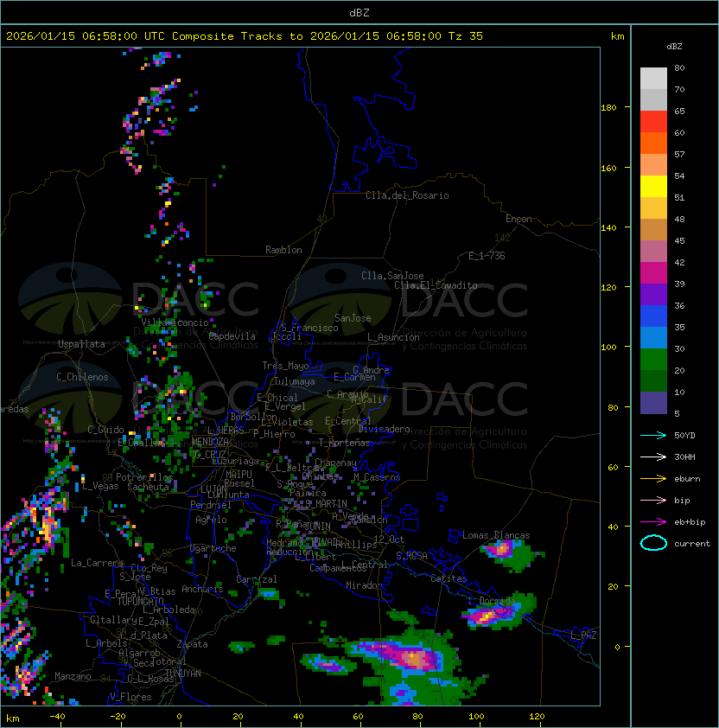Click the white 30HM arrow legend icon
The height and width of the screenshot is (728, 719).
pos(653,457)
